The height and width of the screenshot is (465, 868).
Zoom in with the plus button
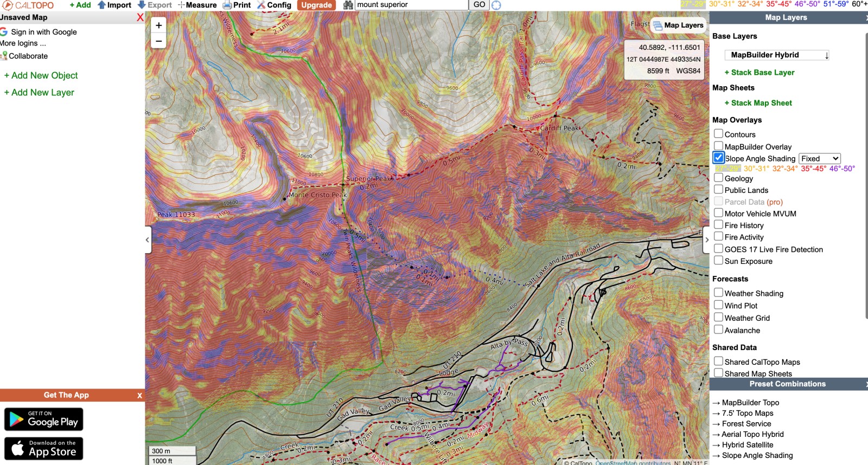pyautogui.click(x=158, y=25)
